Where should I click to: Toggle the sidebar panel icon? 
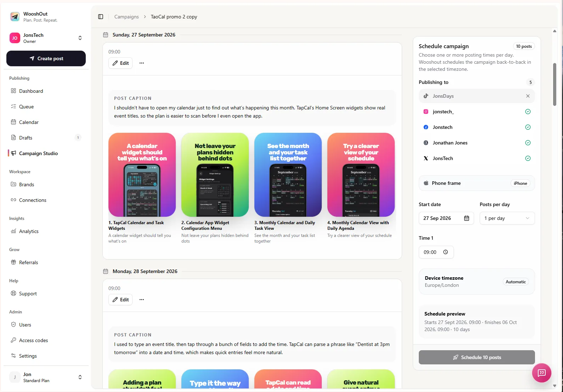[x=101, y=17]
